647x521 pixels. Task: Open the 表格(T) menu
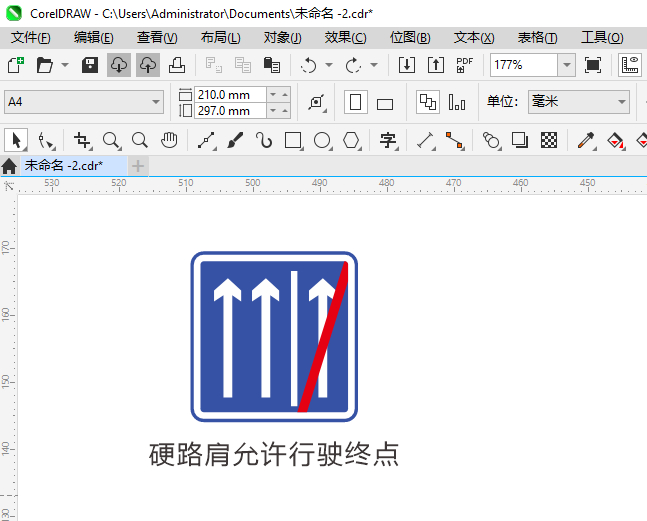coord(537,38)
